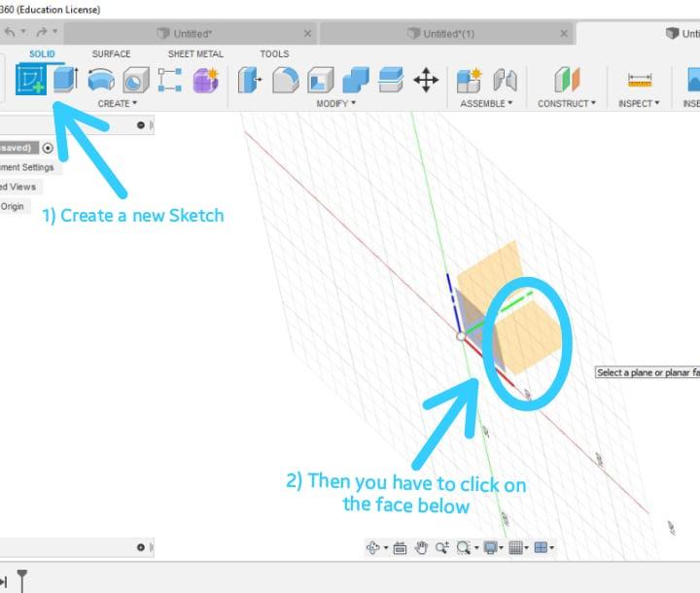
Task: Open the Viewports dropdown arrow
Action: pos(552,548)
